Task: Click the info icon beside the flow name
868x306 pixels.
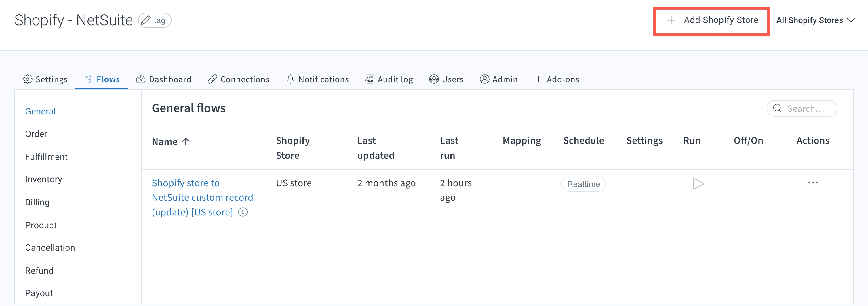Action: coord(243,212)
